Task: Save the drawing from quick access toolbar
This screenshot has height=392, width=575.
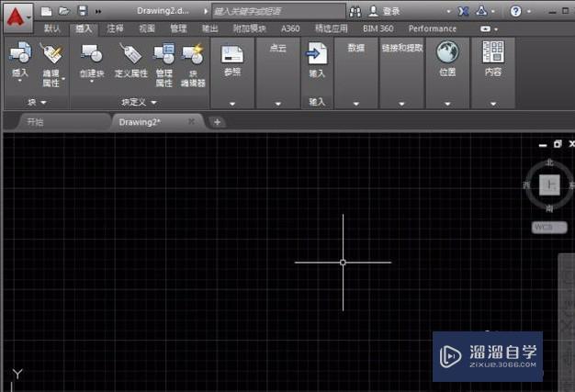Action: 82,11
